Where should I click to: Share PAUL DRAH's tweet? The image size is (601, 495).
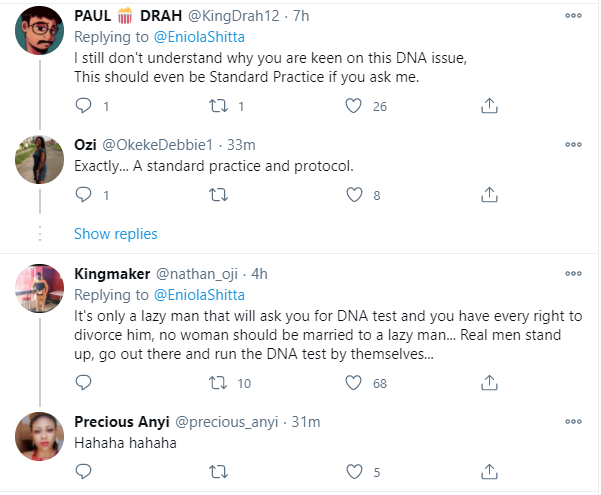tap(489, 105)
